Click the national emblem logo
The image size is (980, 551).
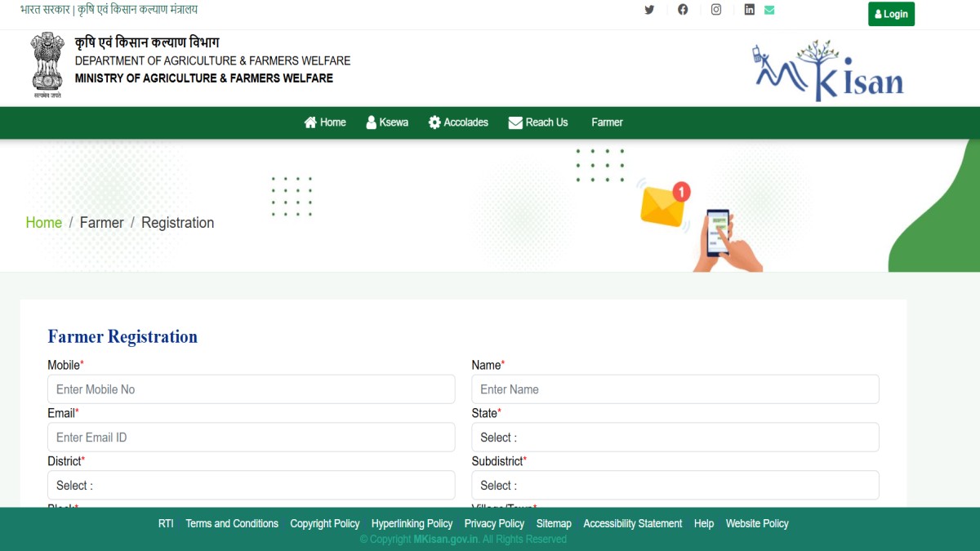pos(47,64)
